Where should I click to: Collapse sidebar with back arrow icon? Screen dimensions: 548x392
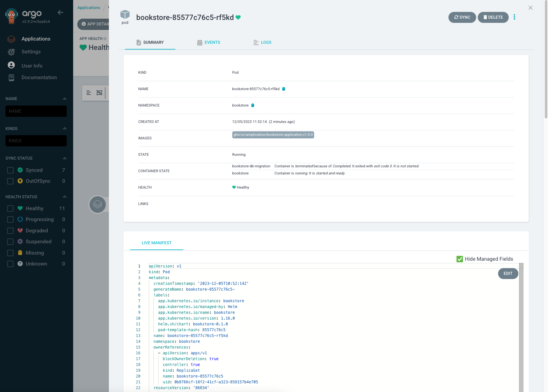coord(60,12)
